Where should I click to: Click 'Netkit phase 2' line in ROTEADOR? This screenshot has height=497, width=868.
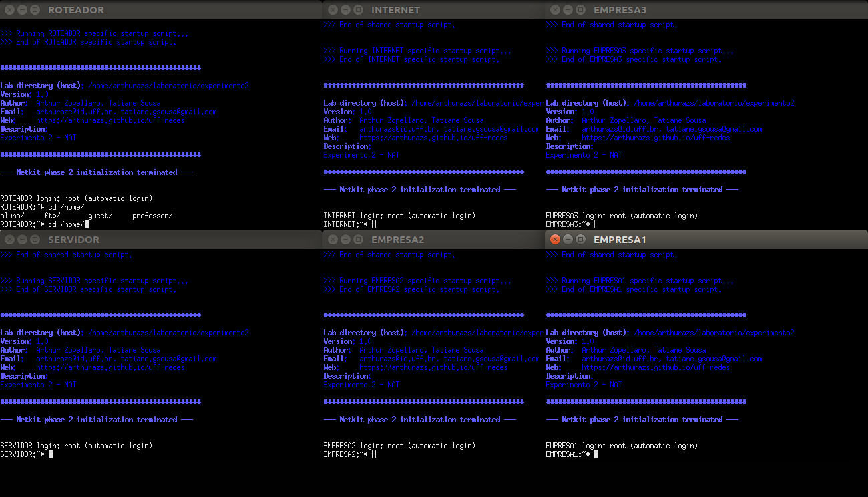click(97, 172)
